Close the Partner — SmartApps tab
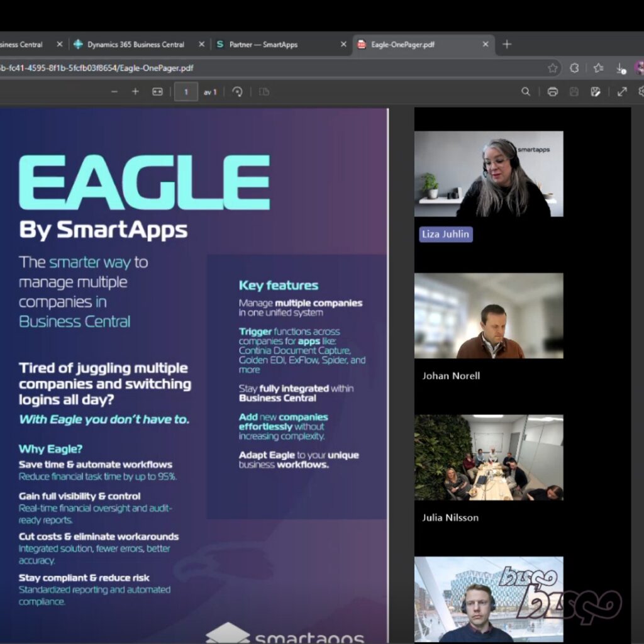 [343, 44]
